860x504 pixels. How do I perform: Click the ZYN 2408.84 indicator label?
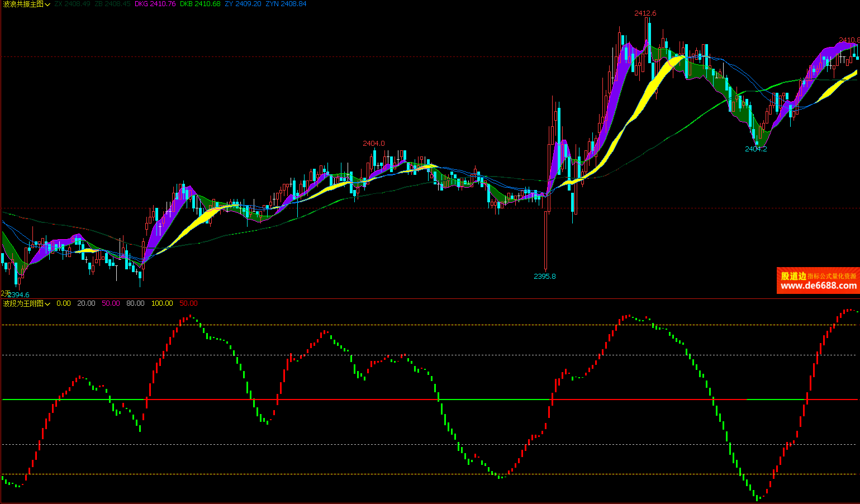coord(286,4)
